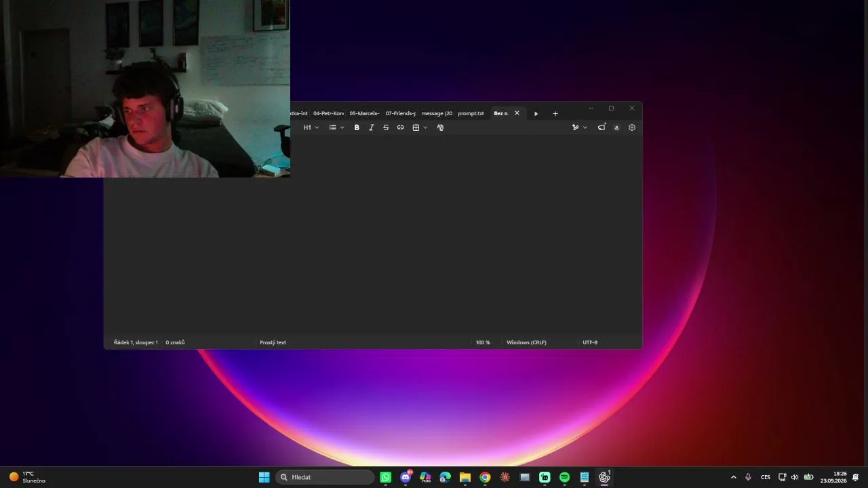Open File Explorer from the taskbar
This screenshot has height=488, width=868.
[465, 477]
